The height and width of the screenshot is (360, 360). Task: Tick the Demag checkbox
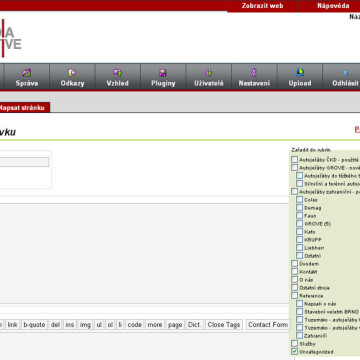pos(300,208)
